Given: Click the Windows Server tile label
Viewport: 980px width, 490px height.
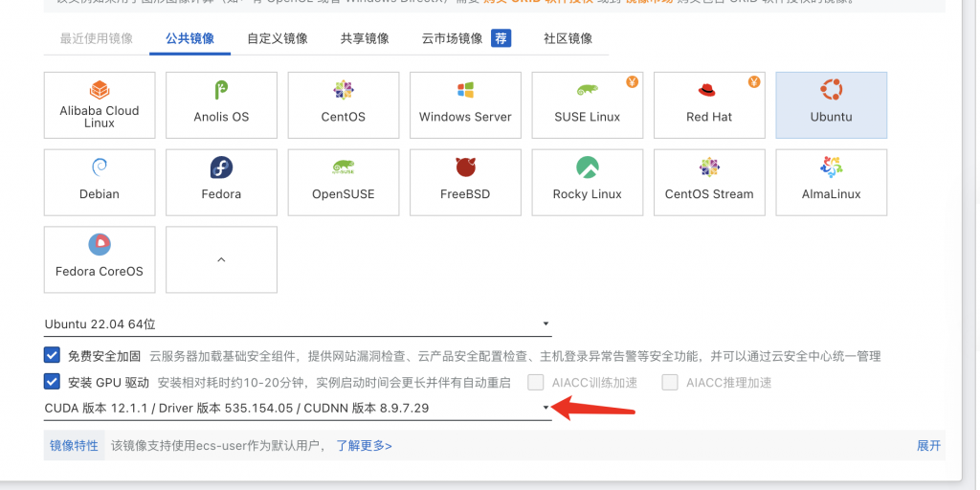Looking at the screenshot, I should click(x=466, y=117).
